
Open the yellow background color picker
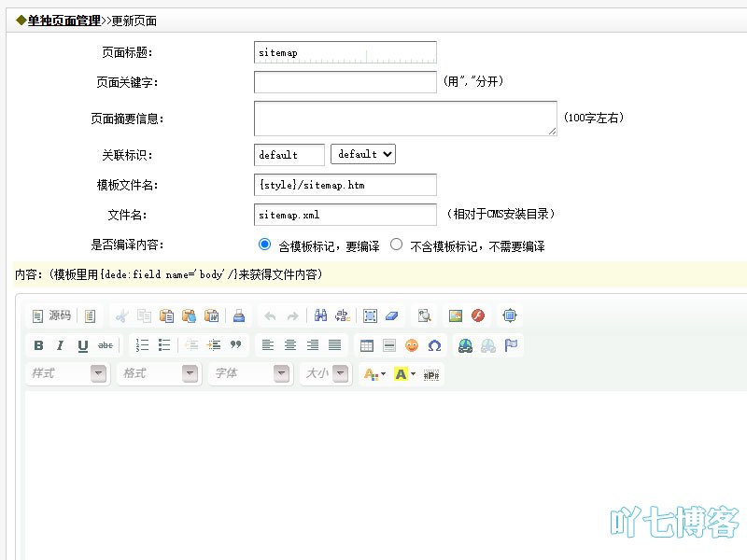[x=405, y=375]
